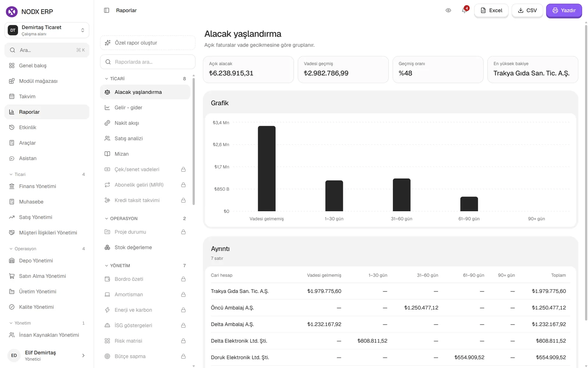Click Stok değerleme boxes icon
Image resolution: width=588 pixels, height=368 pixels.
107,247
